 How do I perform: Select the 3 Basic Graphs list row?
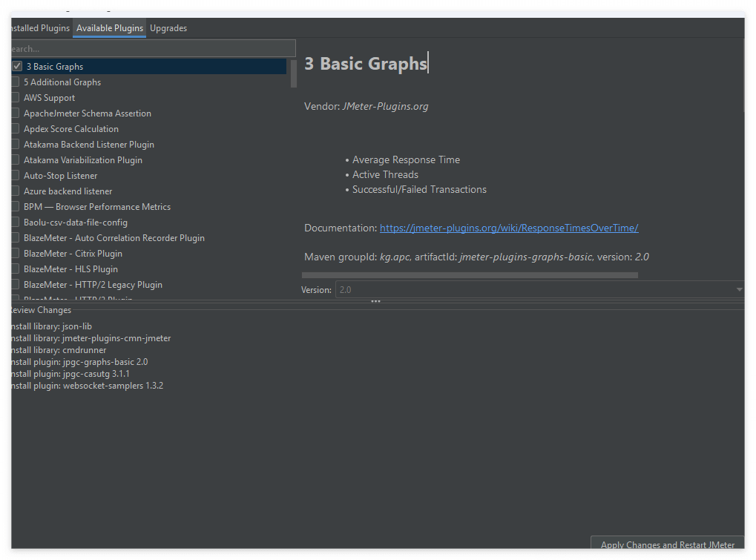tap(149, 67)
